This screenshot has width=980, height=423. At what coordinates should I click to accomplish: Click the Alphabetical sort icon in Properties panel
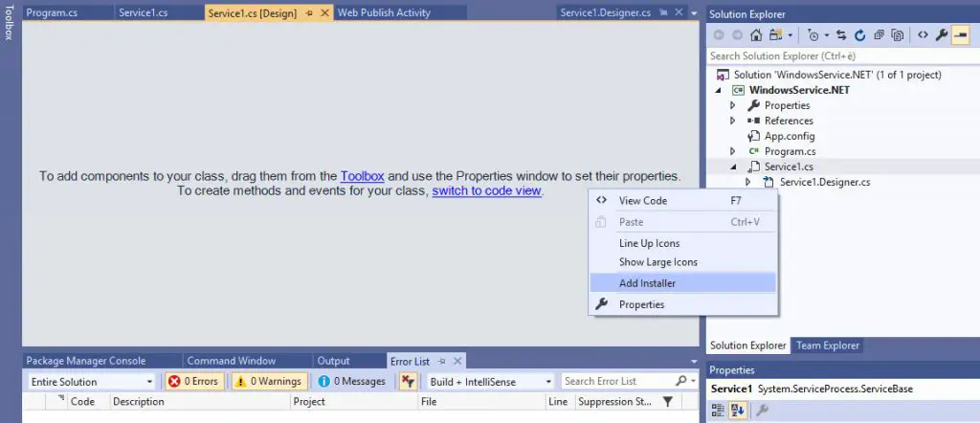738,410
